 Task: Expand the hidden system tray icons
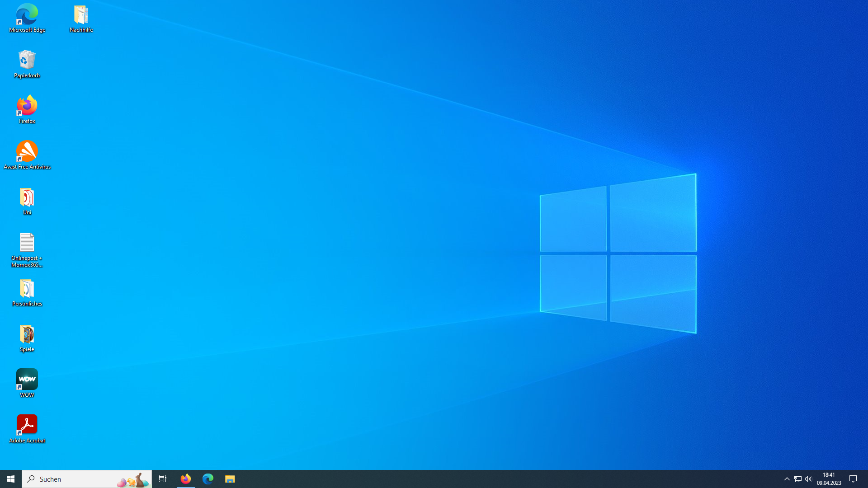coord(787,479)
